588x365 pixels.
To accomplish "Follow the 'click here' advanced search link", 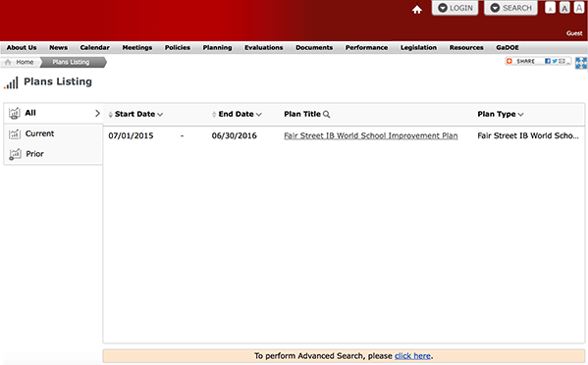I will (x=412, y=356).
